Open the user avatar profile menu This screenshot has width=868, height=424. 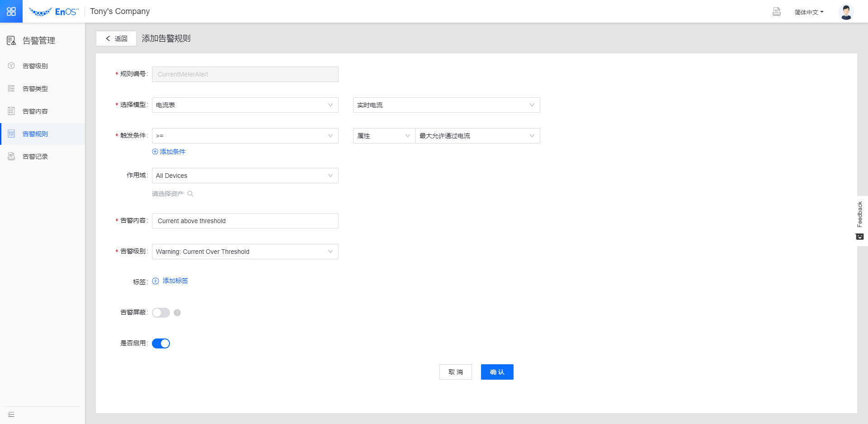point(846,12)
